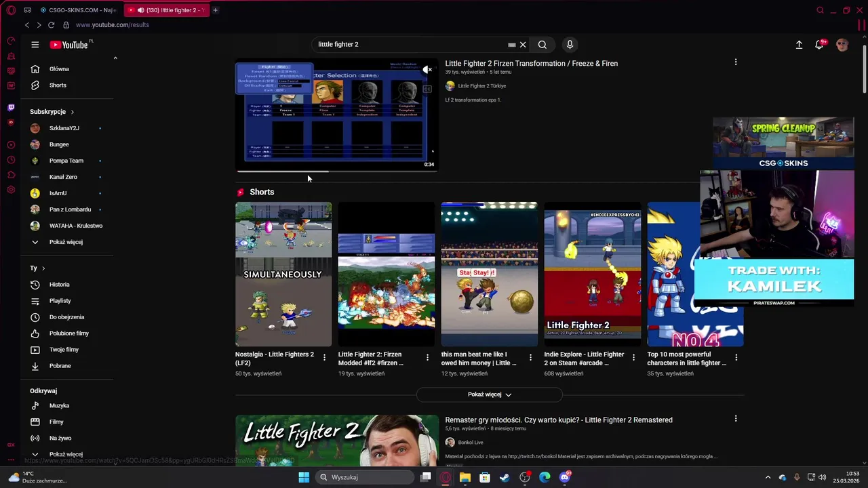Open Bonkol Live channel link
The height and width of the screenshot is (488, 868).
[x=471, y=443]
